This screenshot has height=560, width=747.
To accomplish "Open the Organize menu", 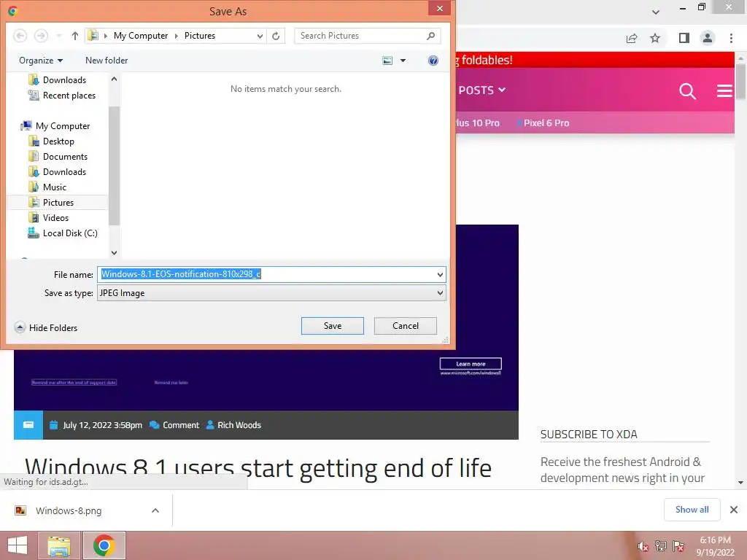I will click(x=41, y=61).
